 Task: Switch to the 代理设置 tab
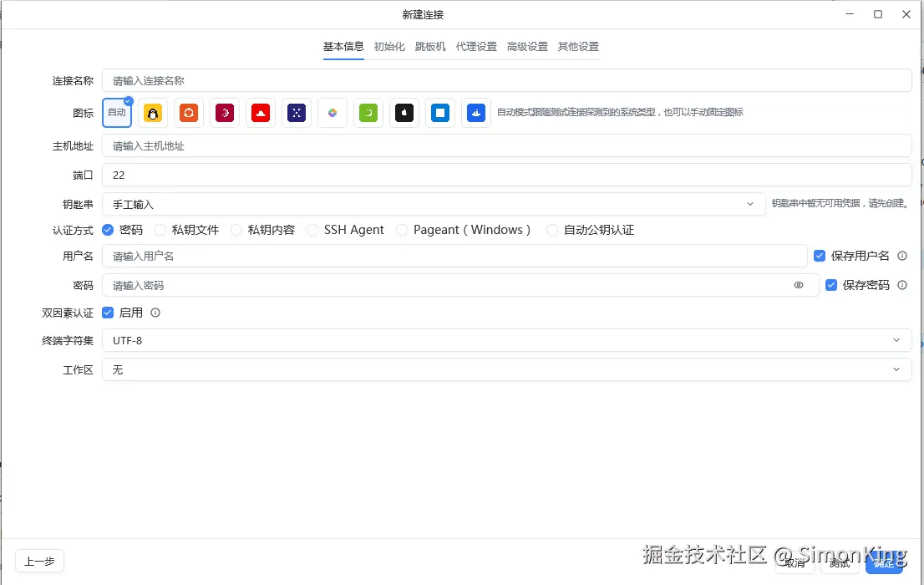pos(476,47)
